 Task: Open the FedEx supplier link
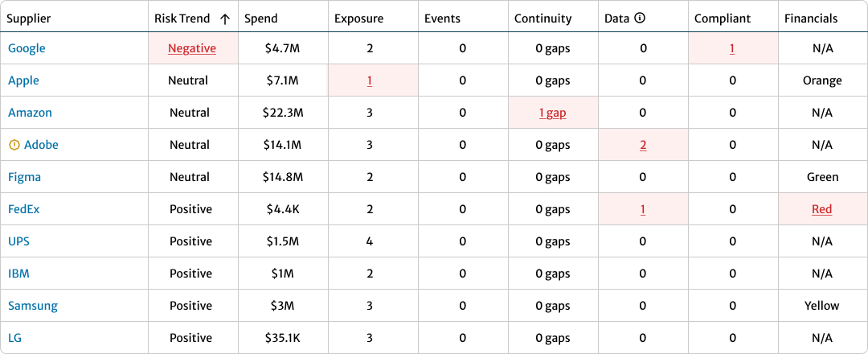point(24,209)
